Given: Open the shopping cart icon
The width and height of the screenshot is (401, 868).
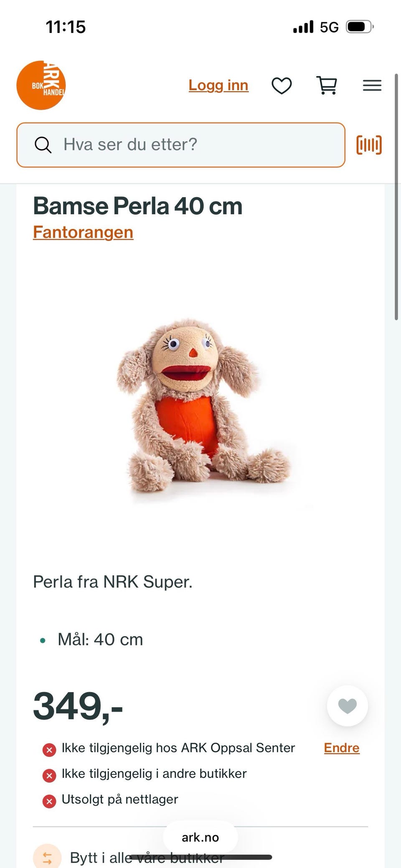Looking at the screenshot, I should click(x=327, y=85).
